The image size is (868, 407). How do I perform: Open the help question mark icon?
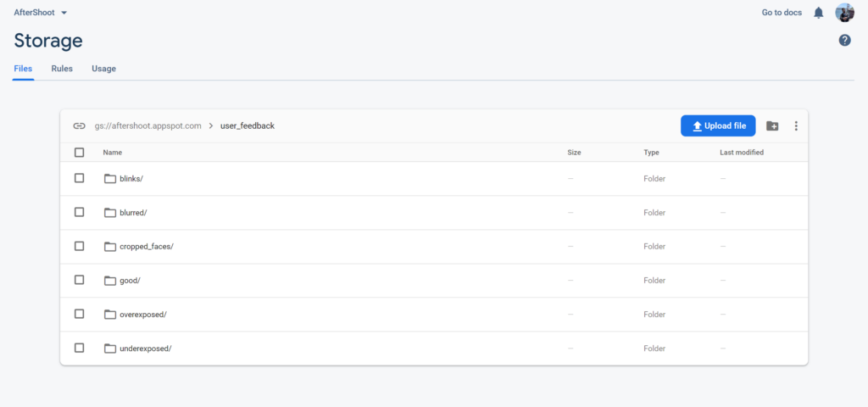844,40
